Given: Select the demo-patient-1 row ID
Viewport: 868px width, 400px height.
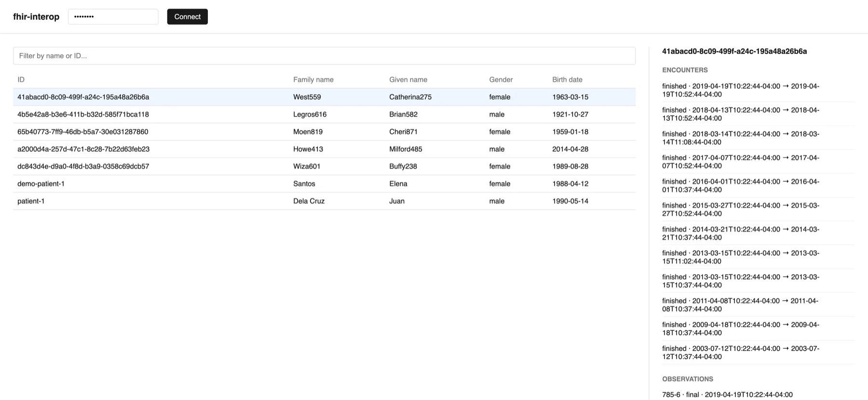Looking at the screenshot, I should pyautogui.click(x=41, y=184).
